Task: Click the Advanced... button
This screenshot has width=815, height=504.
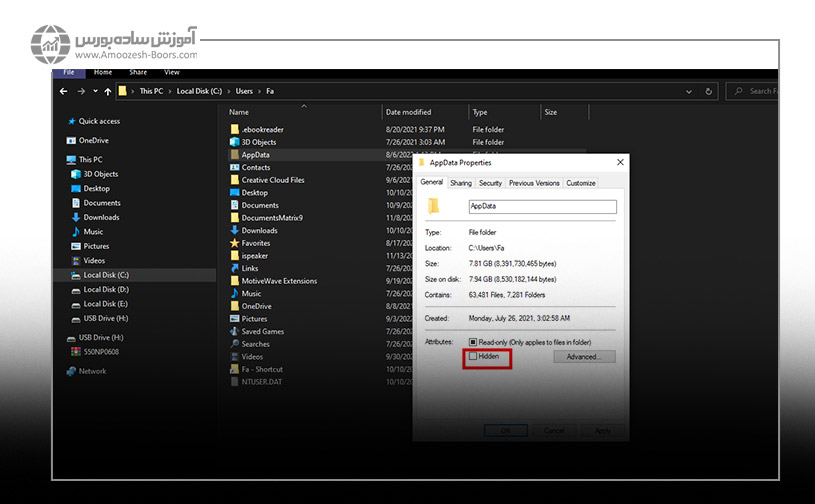Action: (583, 357)
